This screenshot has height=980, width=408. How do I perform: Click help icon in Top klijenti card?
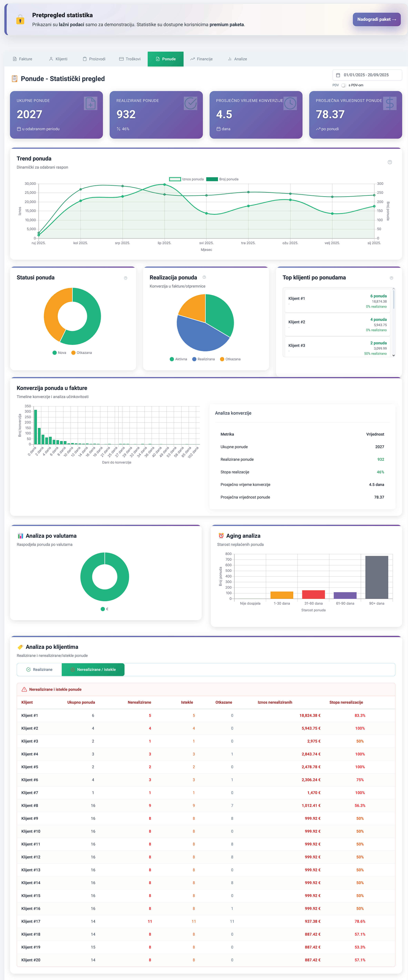pos(391,278)
